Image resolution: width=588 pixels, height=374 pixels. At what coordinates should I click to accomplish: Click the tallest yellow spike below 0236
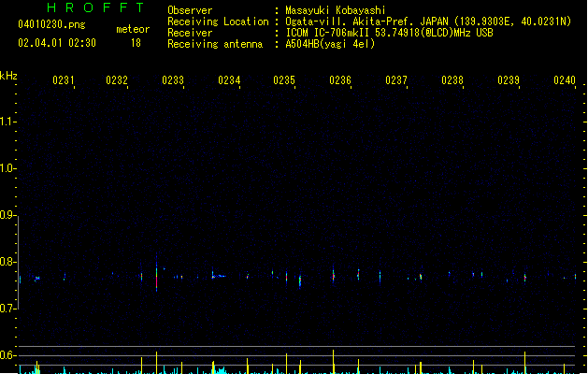coord(333,362)
